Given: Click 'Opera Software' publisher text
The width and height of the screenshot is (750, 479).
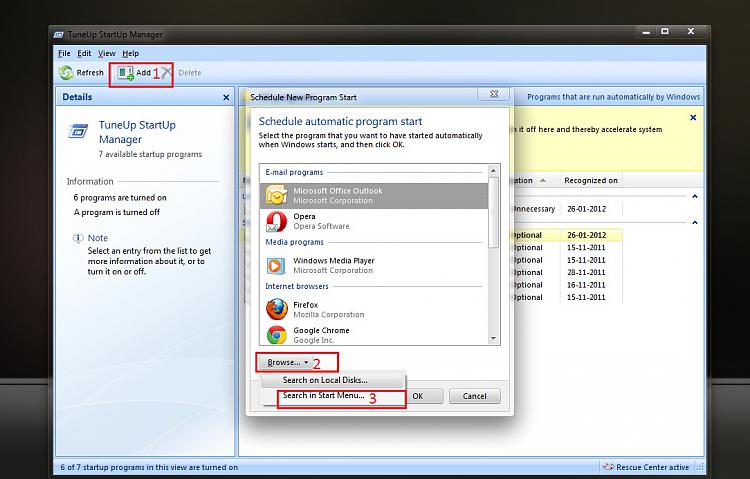Looking at the screenshot, I should pos(321,226).
